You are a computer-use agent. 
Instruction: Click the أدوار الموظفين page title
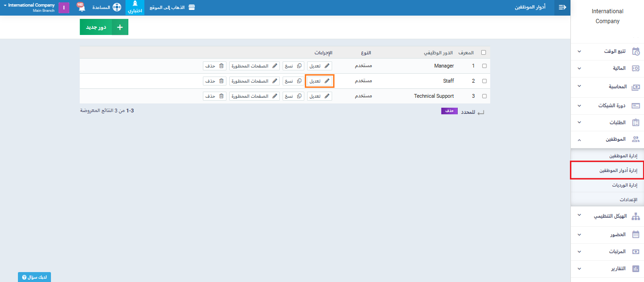point(531,8)
